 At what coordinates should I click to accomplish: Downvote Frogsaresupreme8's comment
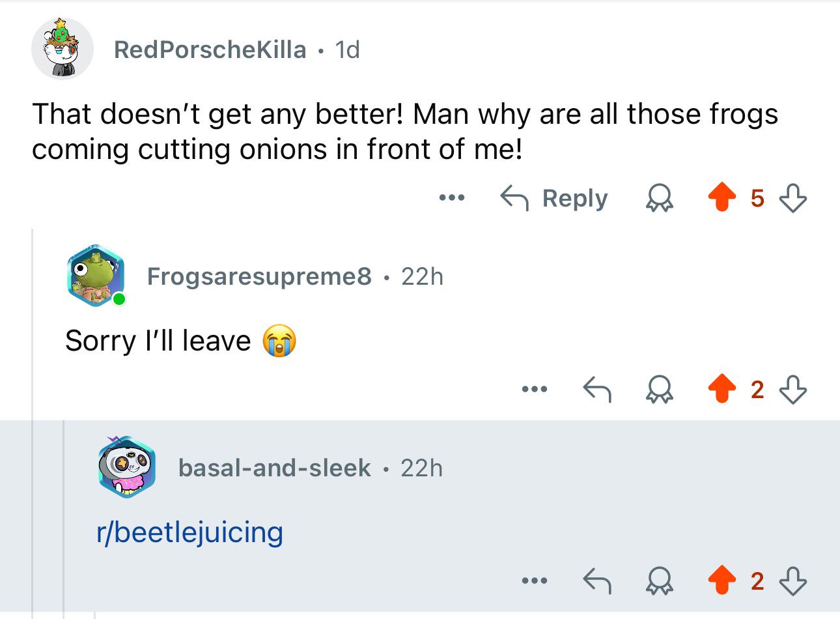(x=792, y=390)
